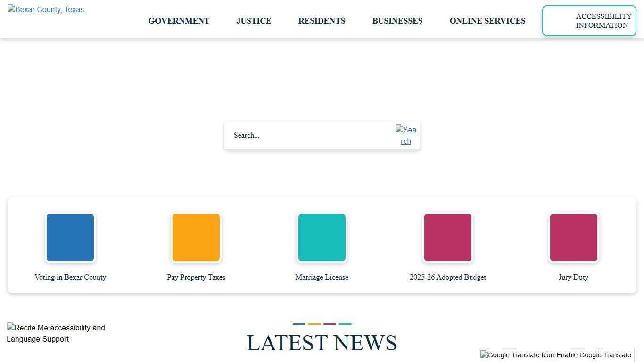Image resolution: width=644 pixels, height=362 pixels.
Task: Open the Marriage License teal tile
Action: pyautogui.click(x=322, y=237)
